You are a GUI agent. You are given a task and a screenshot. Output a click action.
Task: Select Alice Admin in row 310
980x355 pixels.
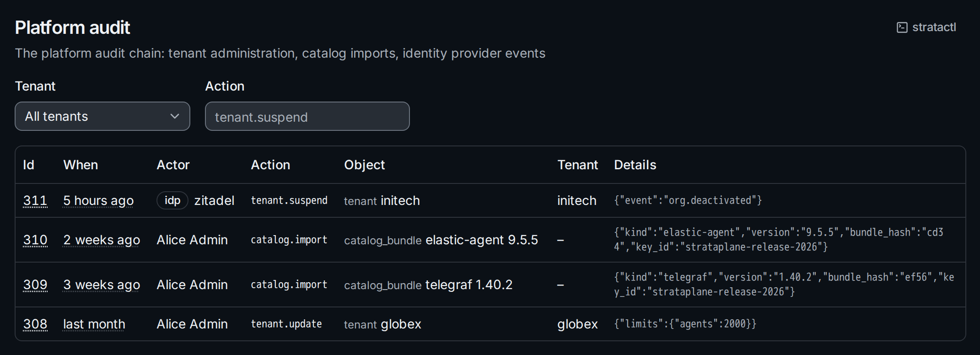tap(192, 240)
